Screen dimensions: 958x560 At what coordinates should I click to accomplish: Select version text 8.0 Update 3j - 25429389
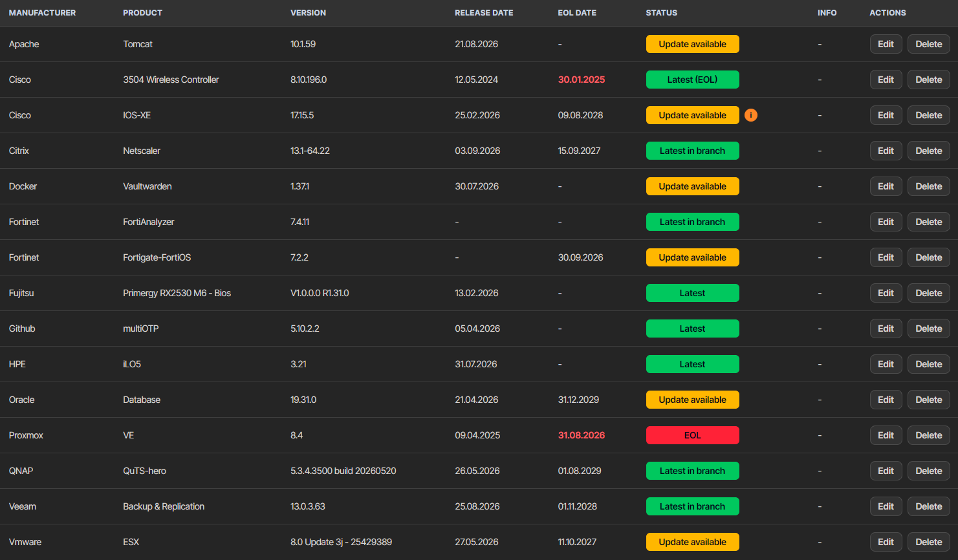point(341,542)
